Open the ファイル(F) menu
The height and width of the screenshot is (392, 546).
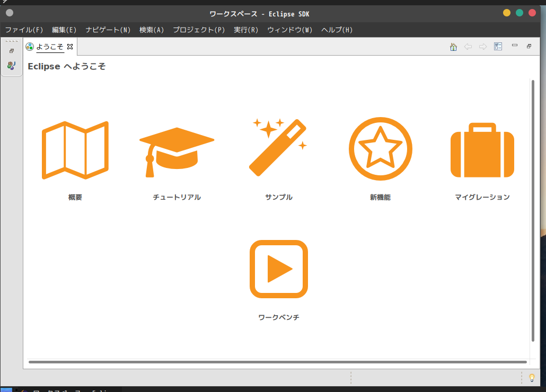tap(24, 30)
